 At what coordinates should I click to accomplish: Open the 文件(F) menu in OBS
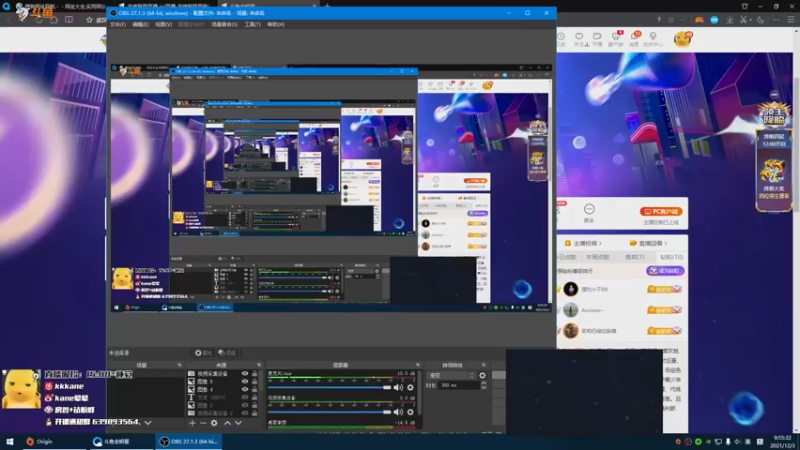(x=118, y=24)
